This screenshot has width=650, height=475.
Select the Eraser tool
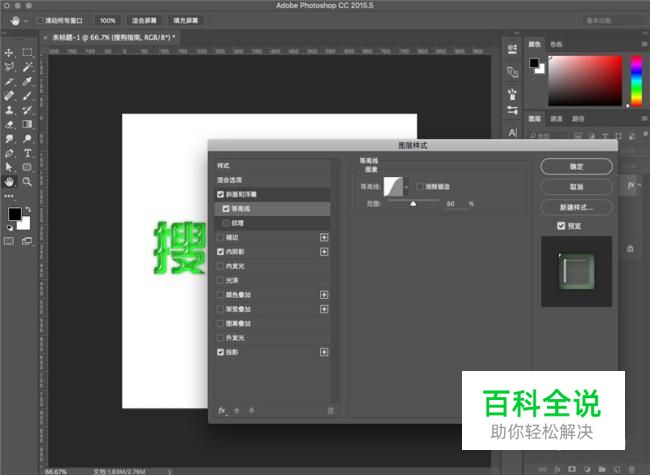9,124
